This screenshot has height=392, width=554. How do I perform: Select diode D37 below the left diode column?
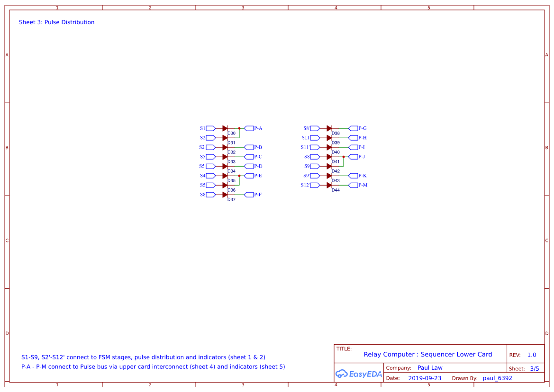click(226, 194)
